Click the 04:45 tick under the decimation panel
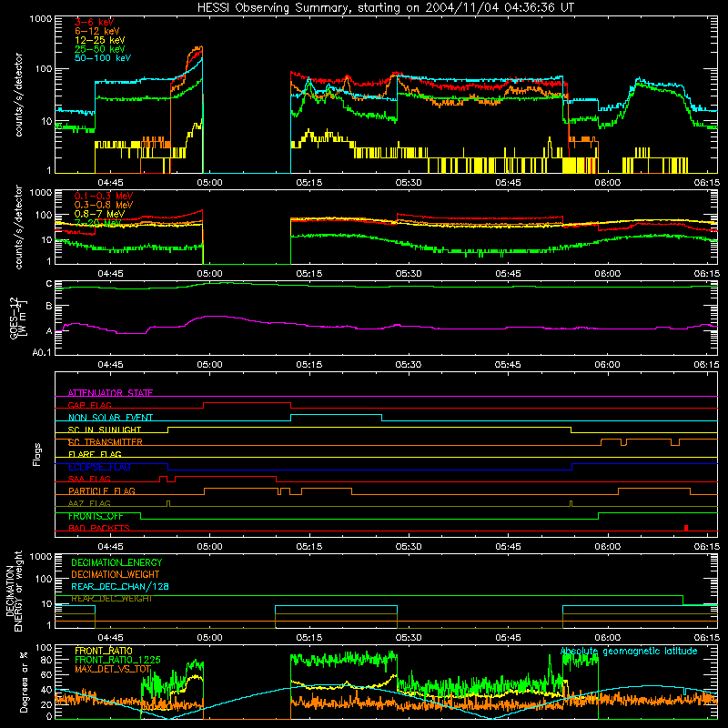This screenshot has height=728, width=728. tap(110, 638)
